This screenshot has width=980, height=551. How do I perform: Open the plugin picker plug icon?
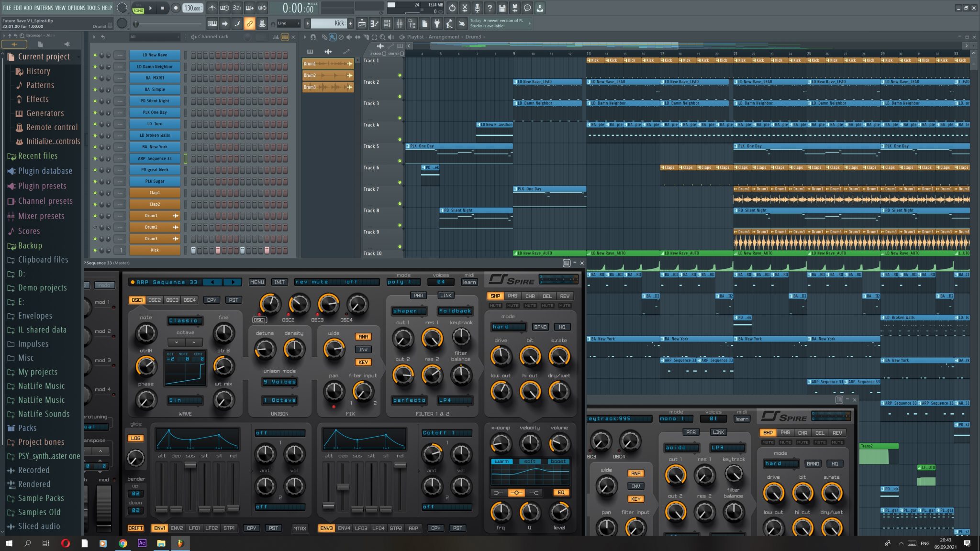tap(437, 23)
